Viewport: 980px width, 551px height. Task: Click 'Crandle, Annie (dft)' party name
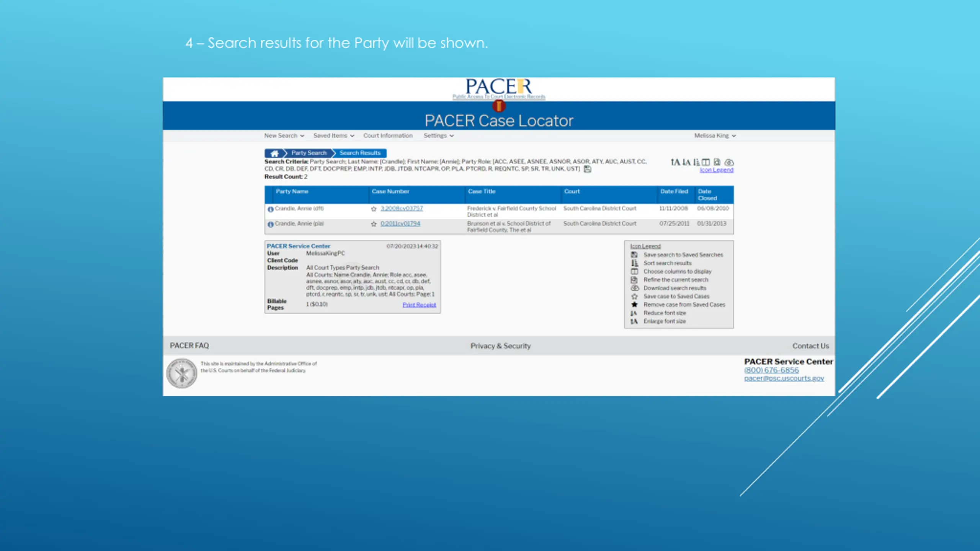click(x=299, y=209)
